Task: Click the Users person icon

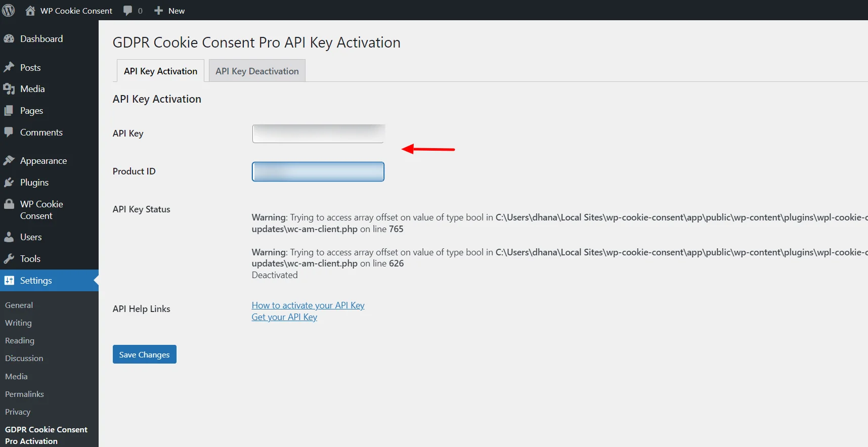Action: pos(9,237)
